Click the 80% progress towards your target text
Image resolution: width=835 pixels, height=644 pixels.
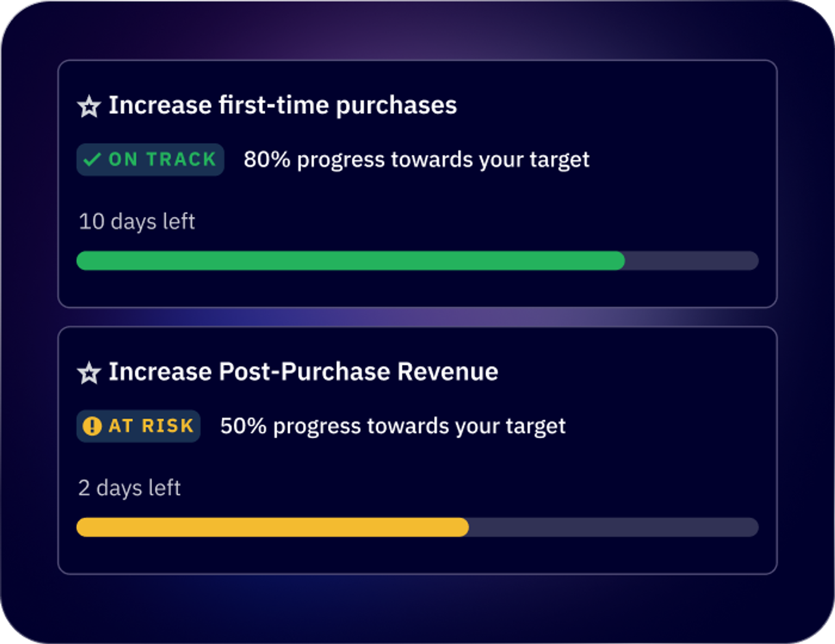(417, 160)
